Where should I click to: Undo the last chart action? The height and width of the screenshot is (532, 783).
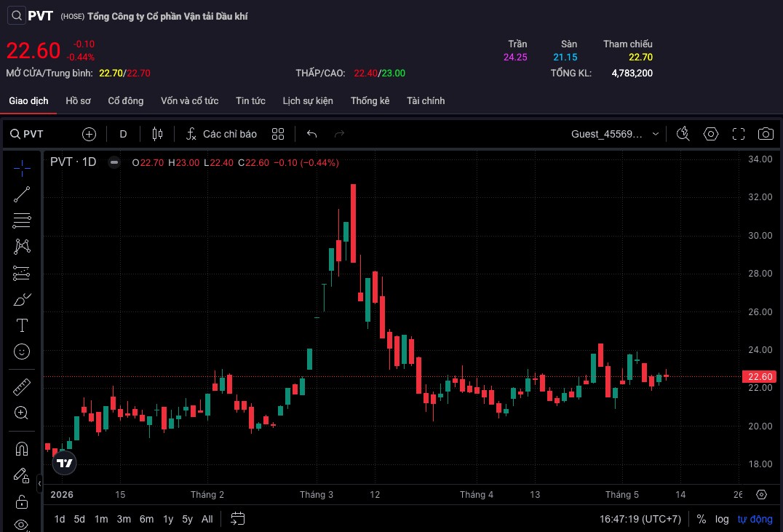311,134
